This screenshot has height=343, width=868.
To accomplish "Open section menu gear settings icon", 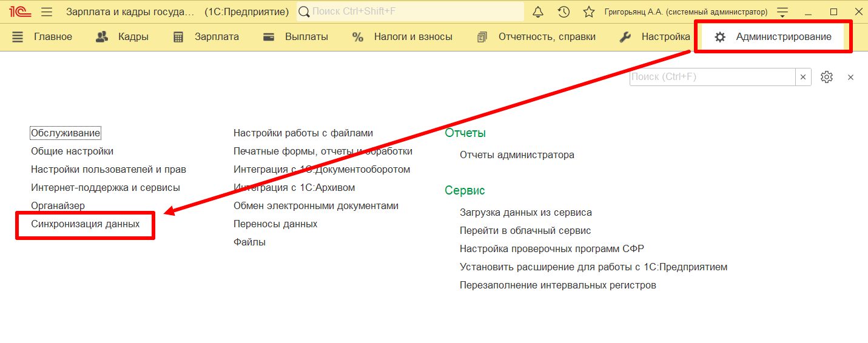I will click(826, 77).
